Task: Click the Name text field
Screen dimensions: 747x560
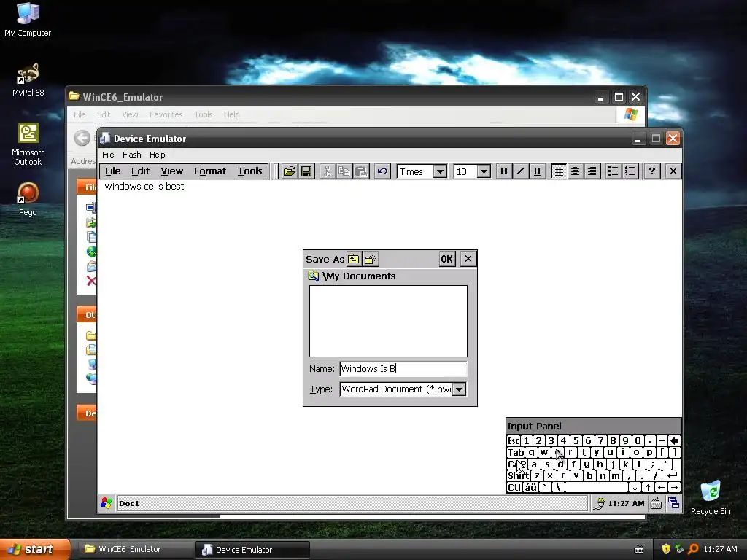Action: [403, 368]
